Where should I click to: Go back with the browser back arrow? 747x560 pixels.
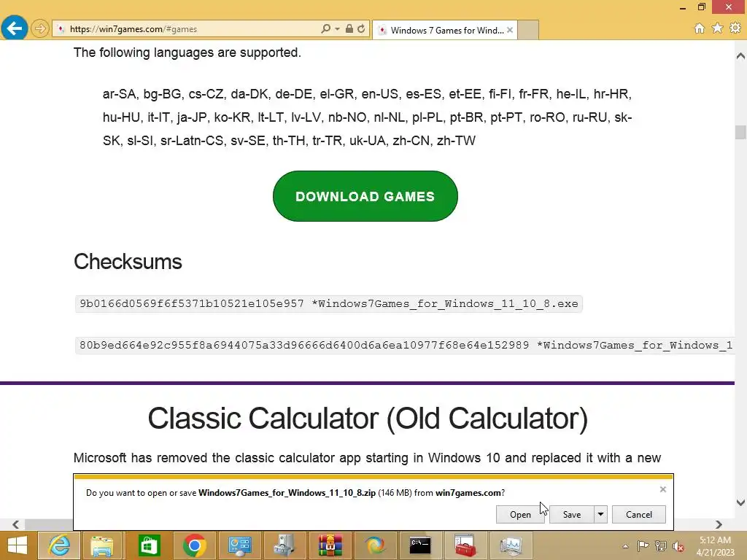(x=15, y=28)
